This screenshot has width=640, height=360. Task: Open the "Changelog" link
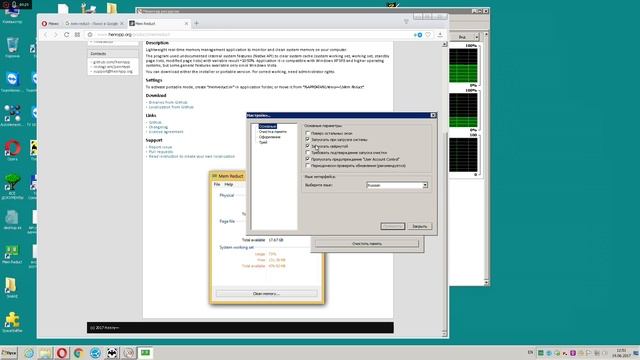158,127
